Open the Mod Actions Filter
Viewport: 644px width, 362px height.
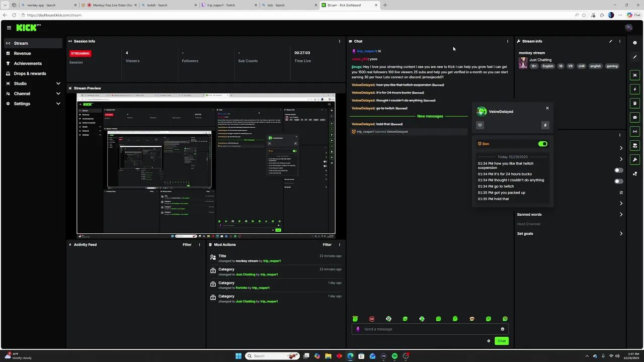(x=327, y=245)
